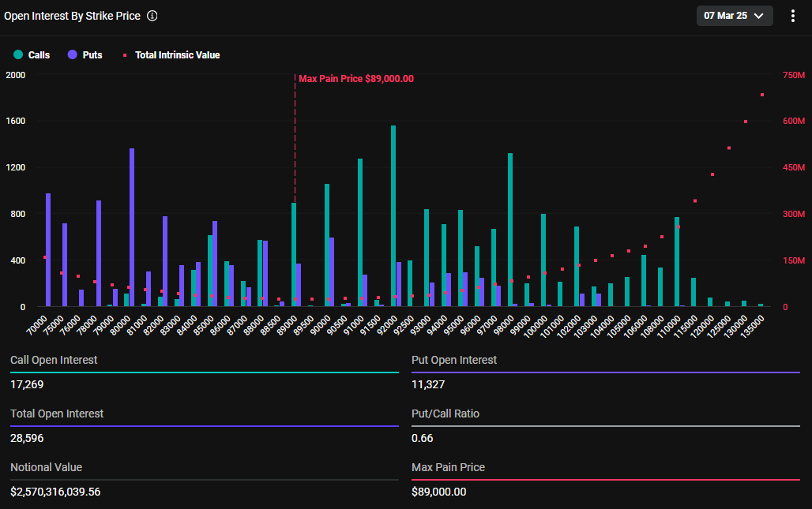Click the Open Interest By Strike Price title
Viewport: 812px width, 509px height.
point(73,16)
